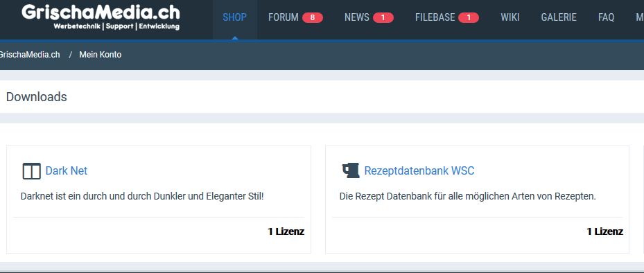Image resolution: width=644 pixels, height=273 pixels.
Task: Open the WIKI menu item
Action: (510, 17)
